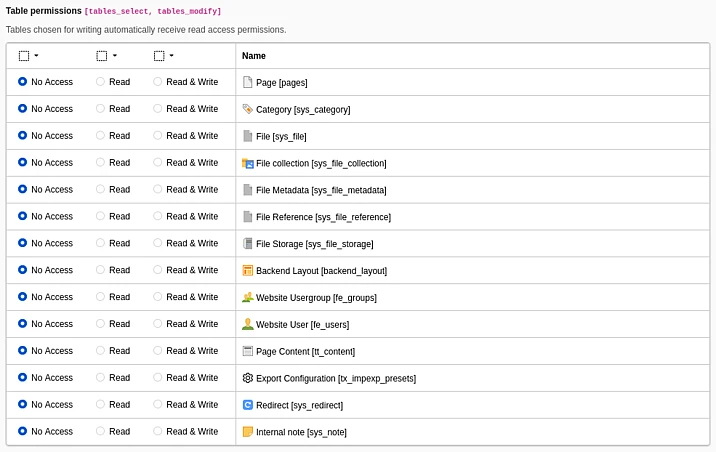
Task: Click the File collection folder icon
Action: click(x=248, y=163)
